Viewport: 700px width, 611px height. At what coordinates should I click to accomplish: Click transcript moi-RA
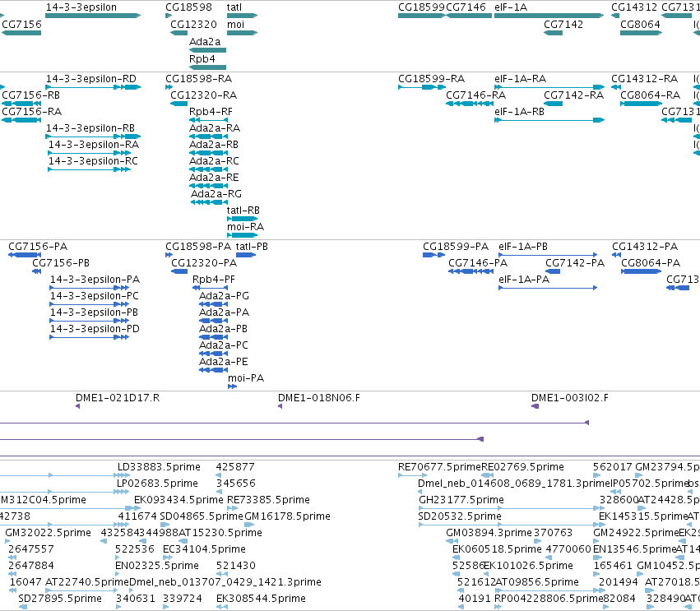tap(242, 235)
